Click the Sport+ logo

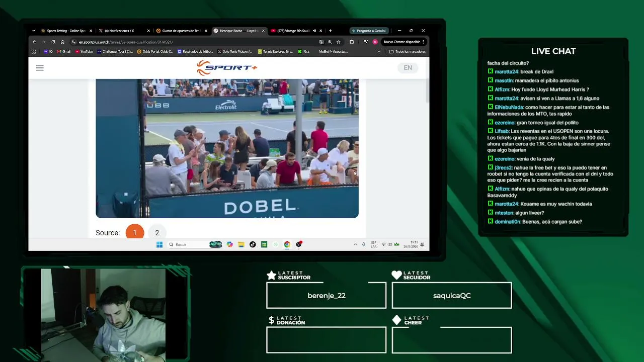point(227,68)
